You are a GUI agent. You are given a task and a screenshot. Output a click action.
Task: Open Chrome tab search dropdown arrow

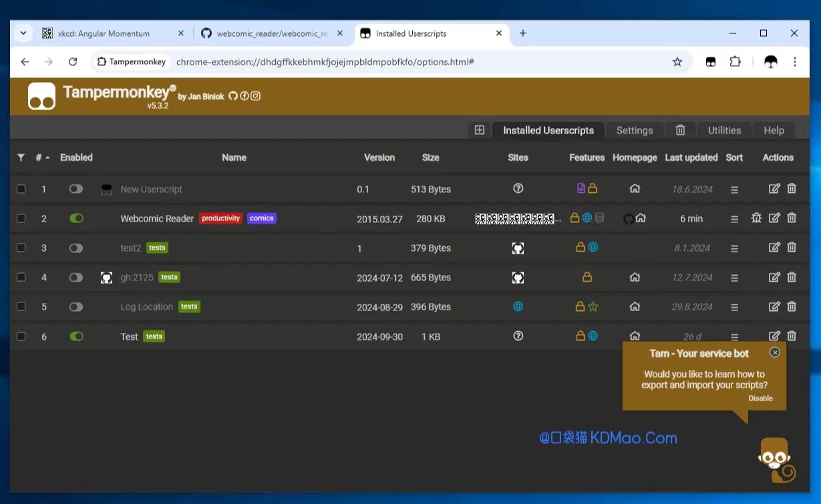click(23, 33)
